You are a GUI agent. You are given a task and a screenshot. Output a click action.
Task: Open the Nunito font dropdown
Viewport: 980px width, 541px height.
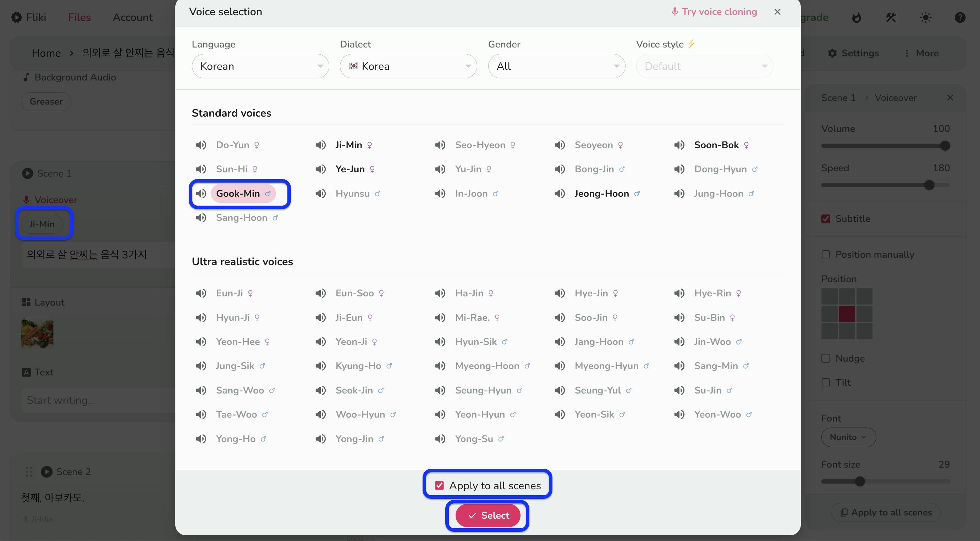[848, 437]
